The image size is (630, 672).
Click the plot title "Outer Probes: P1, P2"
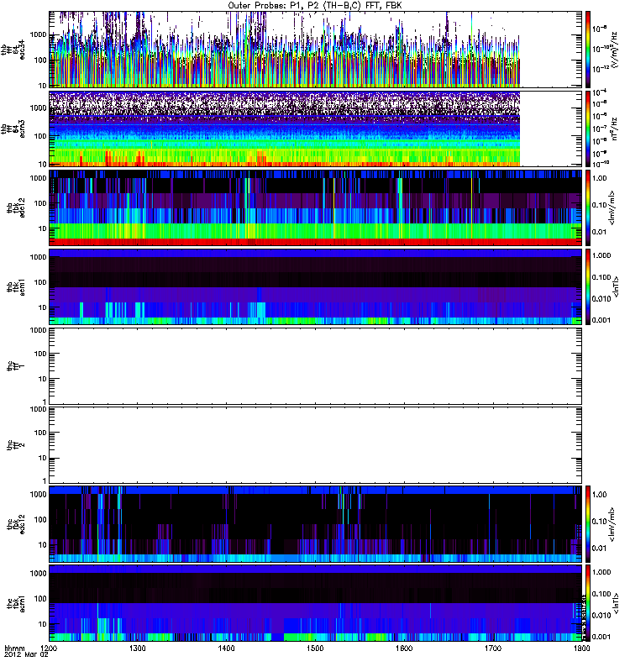tap(315, 5)
